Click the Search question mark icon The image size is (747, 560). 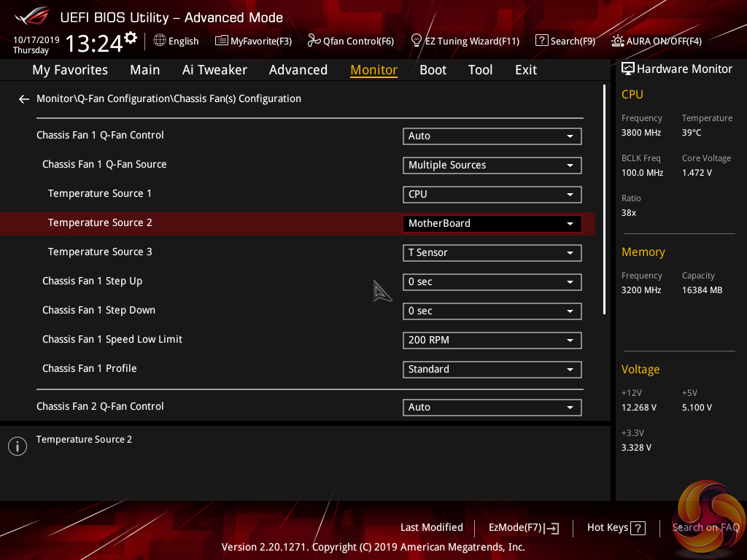(x=542, y=41)
